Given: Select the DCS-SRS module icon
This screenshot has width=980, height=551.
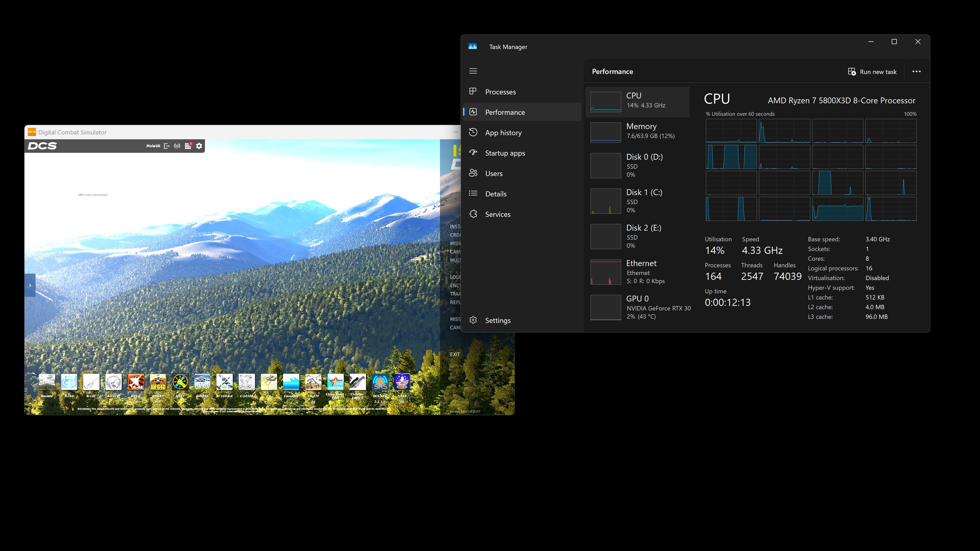Looking at the screenshot, I should tap(380, 382).
